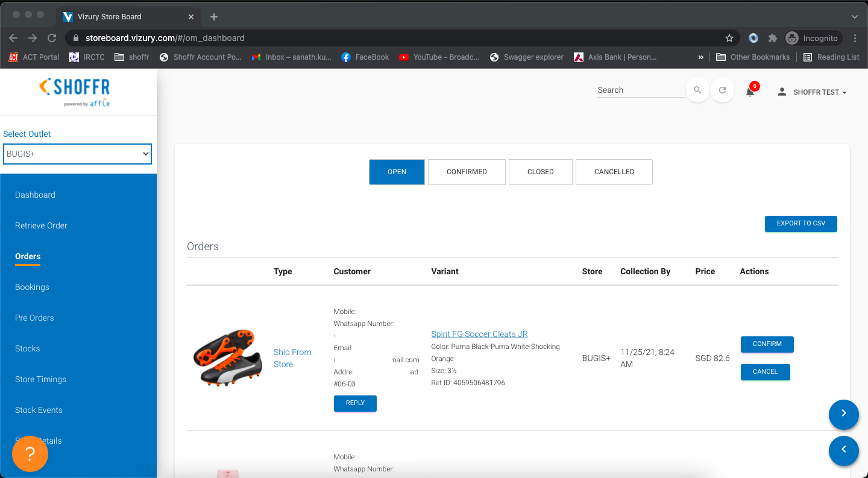
Task: Select Orders in the sidebar
Action: [28, 256]
